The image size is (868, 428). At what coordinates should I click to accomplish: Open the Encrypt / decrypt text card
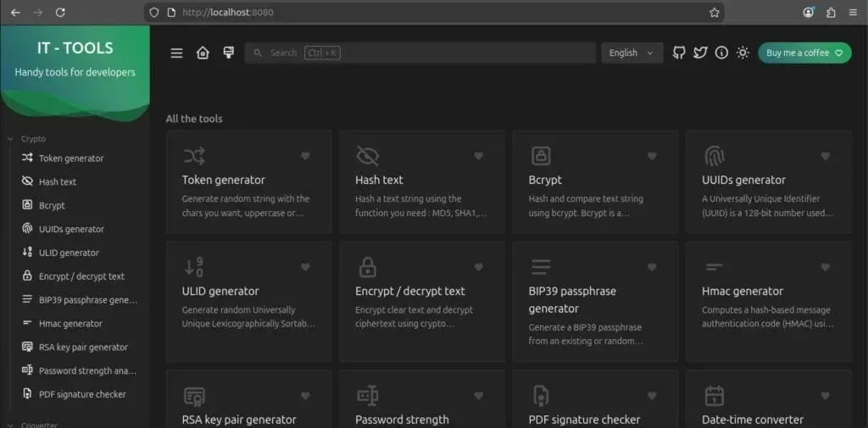[x=422, y=301]
